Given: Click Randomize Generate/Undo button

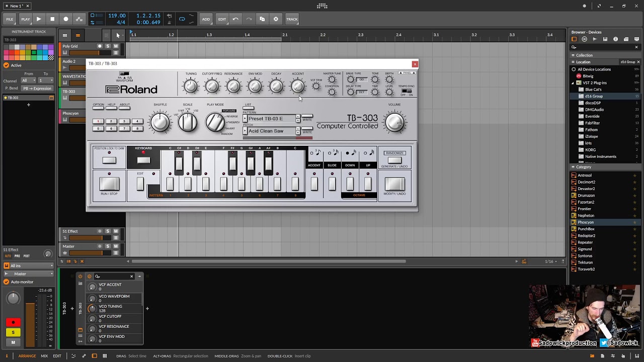Looking at the screenshot, I should tap(394, 160).
